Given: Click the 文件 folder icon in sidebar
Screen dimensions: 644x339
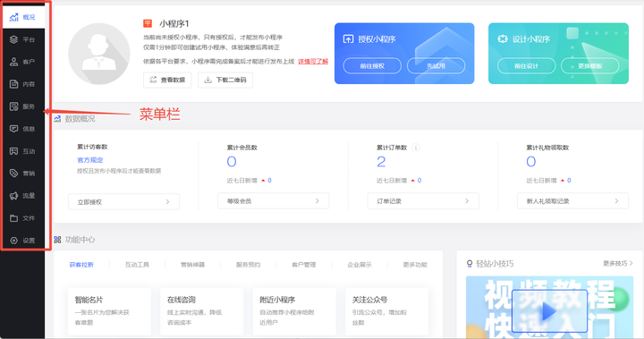Looking at the screenshot, I should [x=14, y=217].
